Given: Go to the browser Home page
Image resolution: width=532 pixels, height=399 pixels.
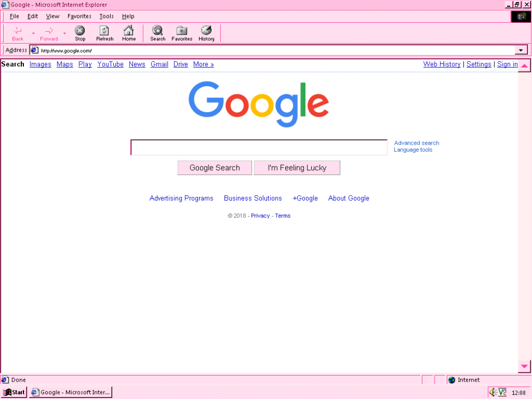Looking at the screenshot, I should (x=129, y=33).
